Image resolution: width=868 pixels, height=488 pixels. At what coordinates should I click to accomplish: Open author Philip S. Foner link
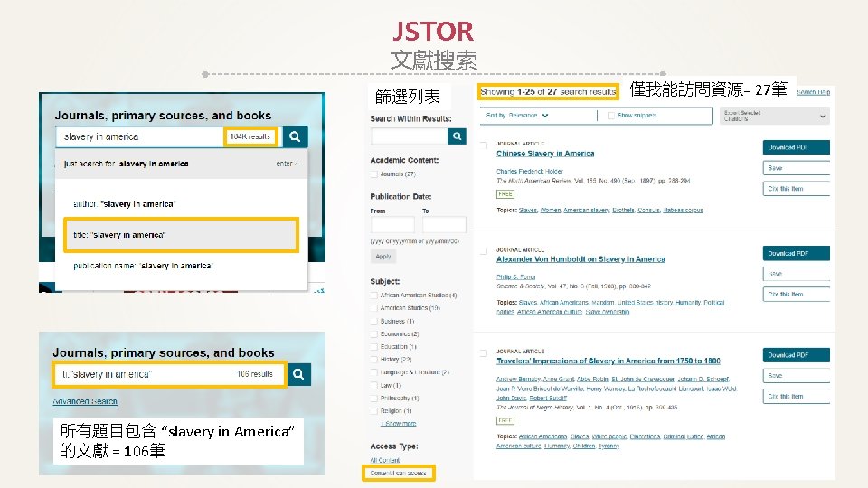point(516,277)
